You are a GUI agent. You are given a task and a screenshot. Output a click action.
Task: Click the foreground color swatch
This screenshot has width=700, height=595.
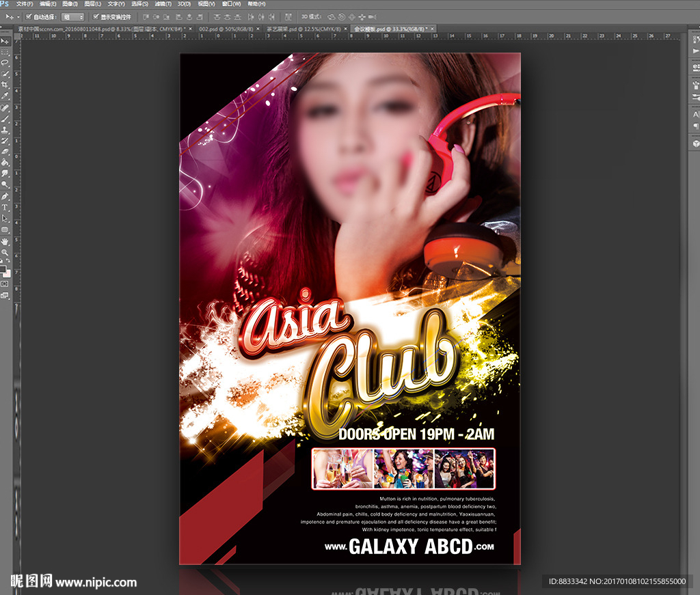pos(3,268)
